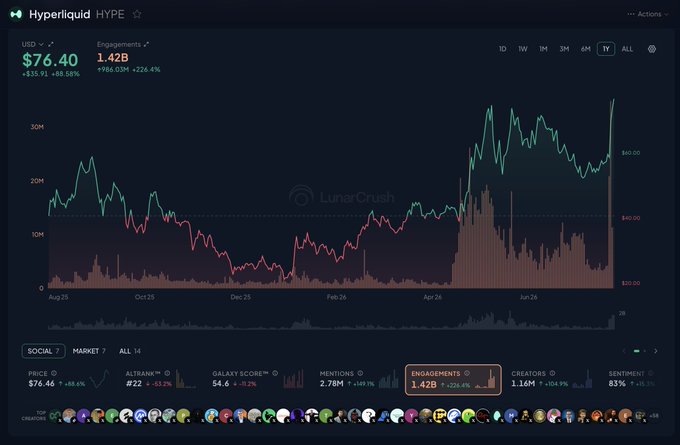Select the PRICE metric card
Screen dimensions: 680x445
pyautogui.click(x=67, y=379)
